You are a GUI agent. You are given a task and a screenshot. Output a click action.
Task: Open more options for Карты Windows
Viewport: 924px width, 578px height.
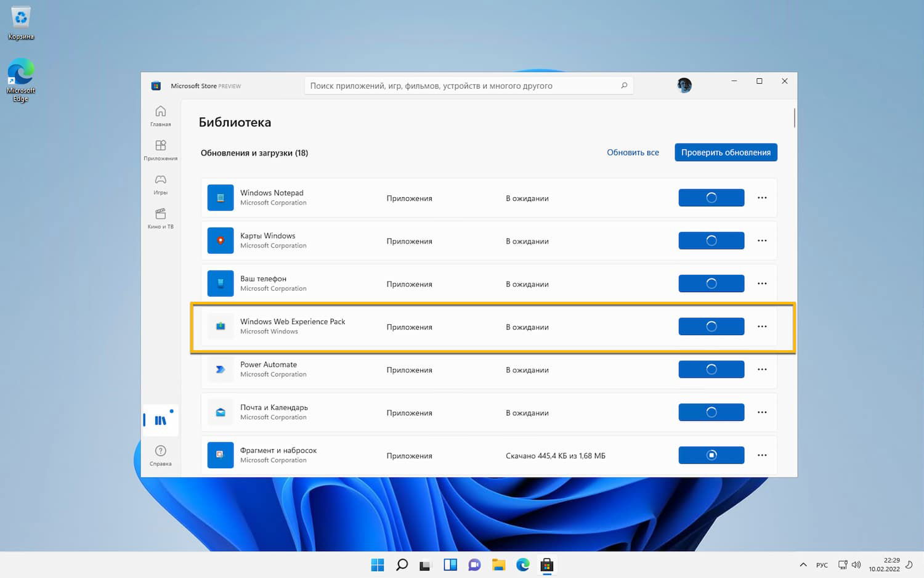[762, 240]
